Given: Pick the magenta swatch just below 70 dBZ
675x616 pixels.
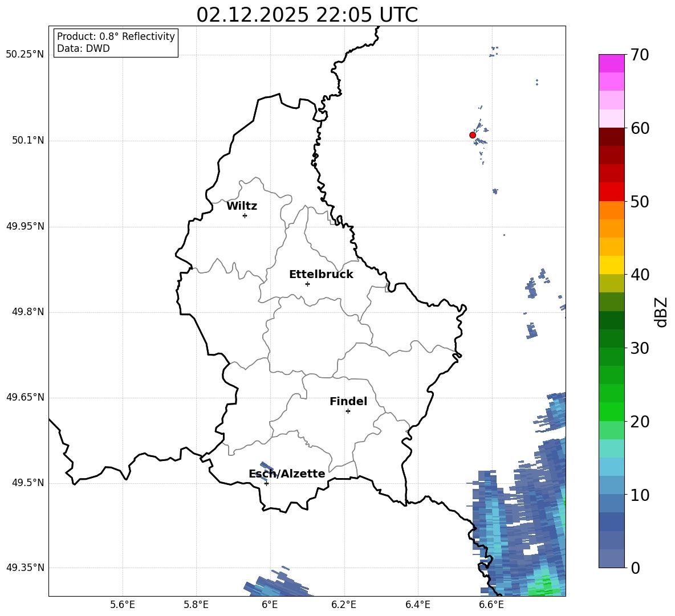Looking at the screenshot, I should point(612,63).
